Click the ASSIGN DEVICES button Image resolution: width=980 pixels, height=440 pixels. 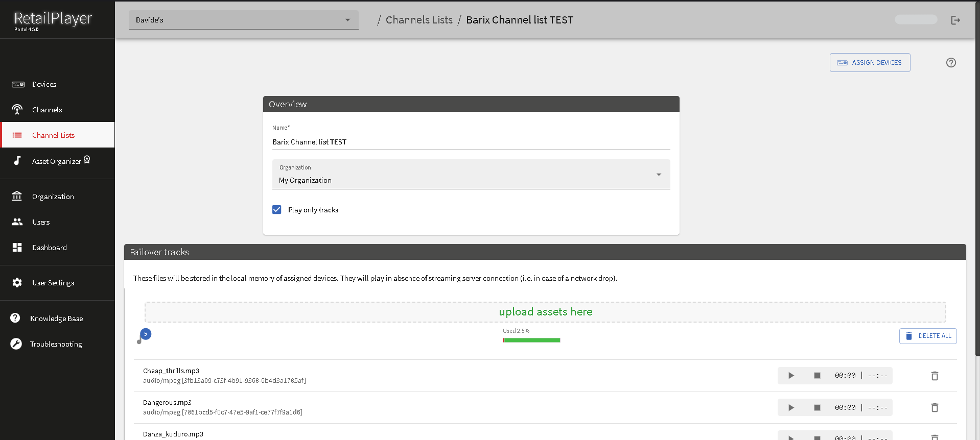869,63
